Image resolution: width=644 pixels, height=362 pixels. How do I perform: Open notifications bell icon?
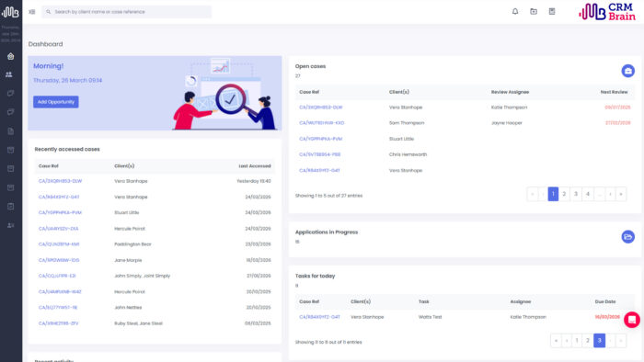point(515,11)
